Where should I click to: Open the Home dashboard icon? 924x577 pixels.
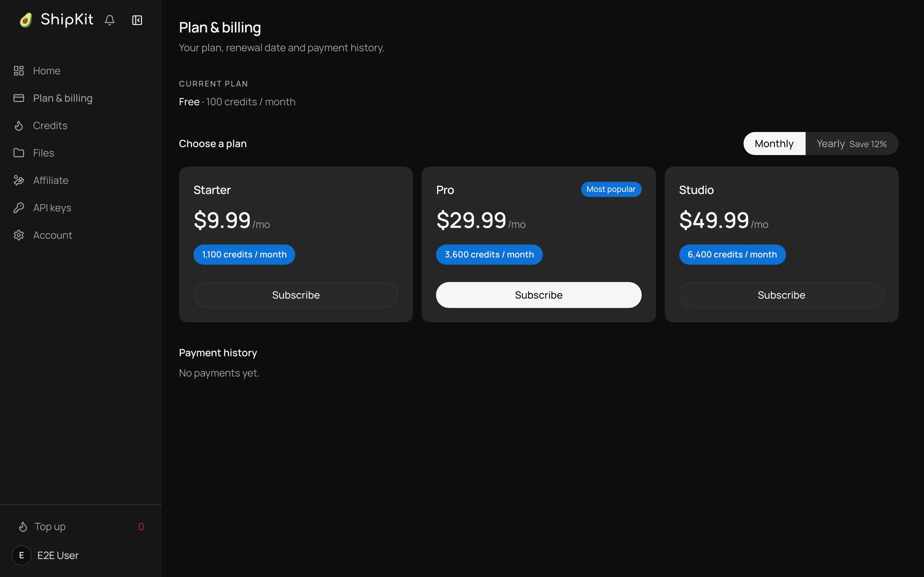coord(19,71)
